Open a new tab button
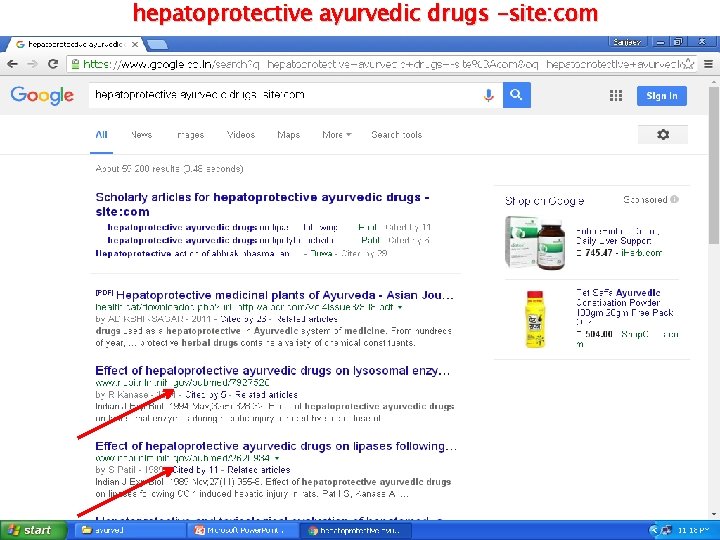 click(157, 45)
